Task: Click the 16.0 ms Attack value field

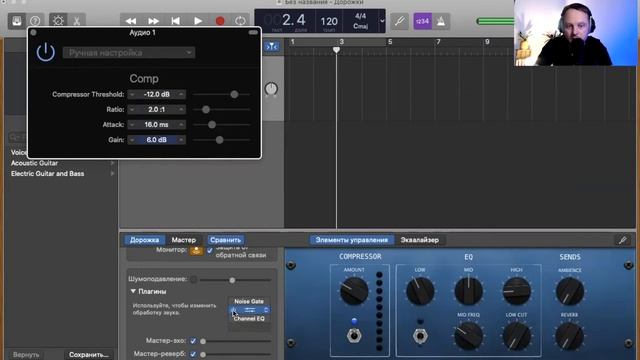Action: (x=157, y=124)
